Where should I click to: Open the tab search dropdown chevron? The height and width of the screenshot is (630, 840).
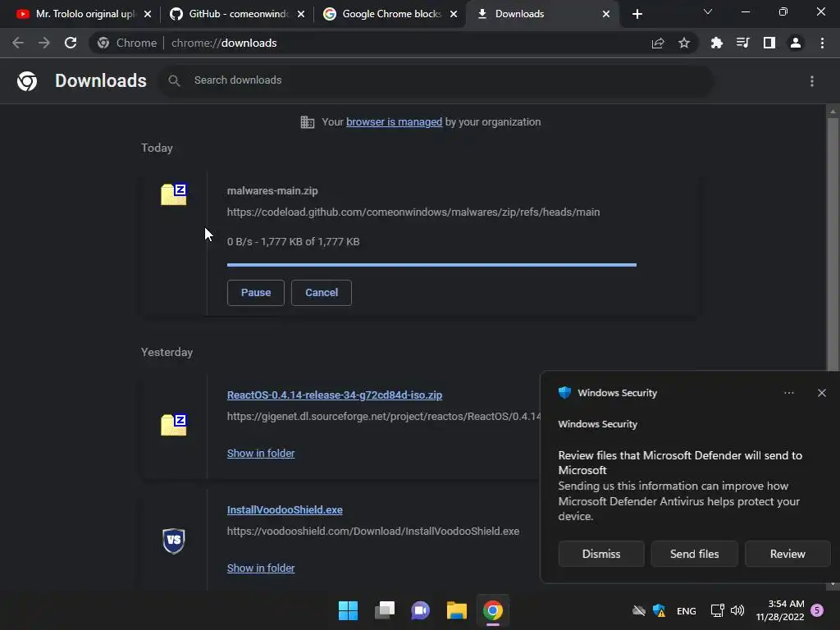[x=708, y=11]
